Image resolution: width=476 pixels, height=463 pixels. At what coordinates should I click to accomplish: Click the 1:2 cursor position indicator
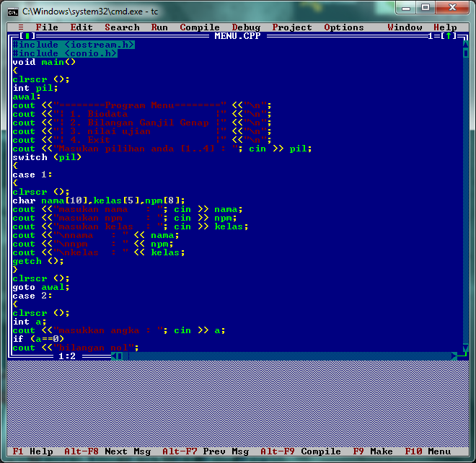point(67,356)
